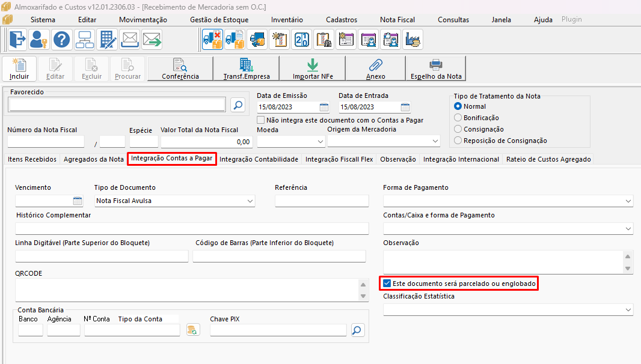Switch to the Agregados da Nota tab
Viewport: 641px width, 364px height.
point(94,159)
